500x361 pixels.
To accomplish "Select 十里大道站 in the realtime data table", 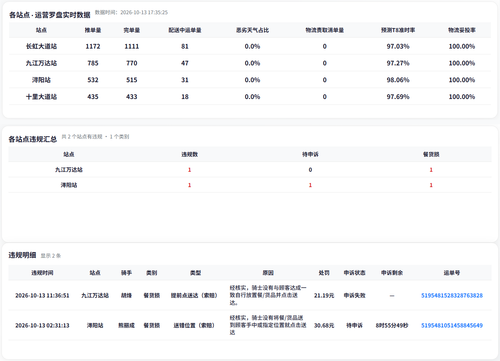I will click(41, 97).
